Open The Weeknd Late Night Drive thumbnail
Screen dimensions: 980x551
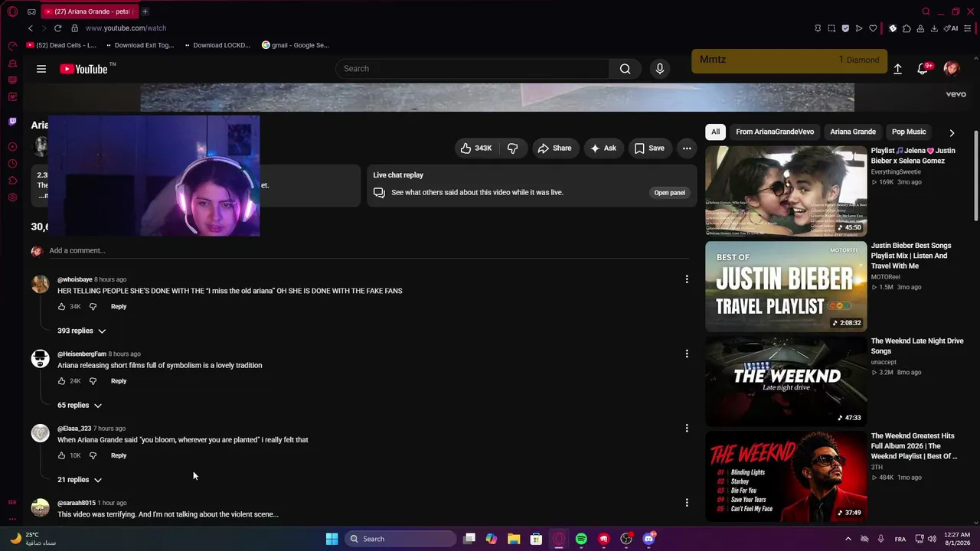pyautogui.click(x=786, y=381)
